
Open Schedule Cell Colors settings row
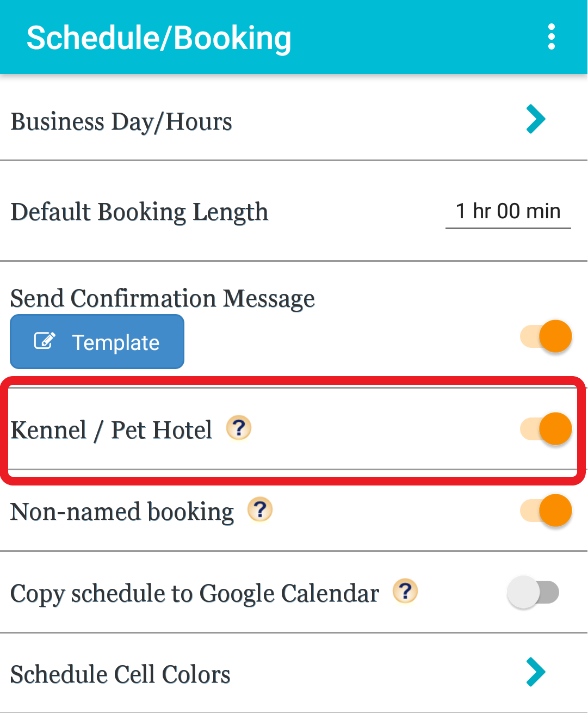pyautogui.click(x=294, y=673)
